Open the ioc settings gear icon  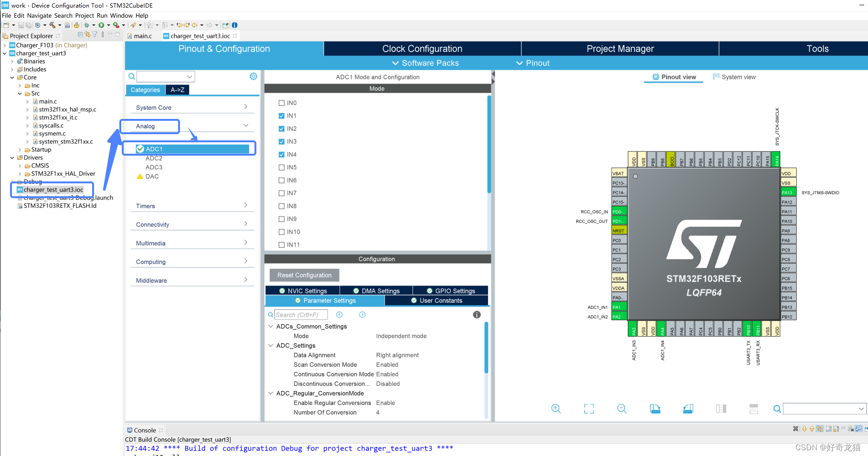point(253,76)
